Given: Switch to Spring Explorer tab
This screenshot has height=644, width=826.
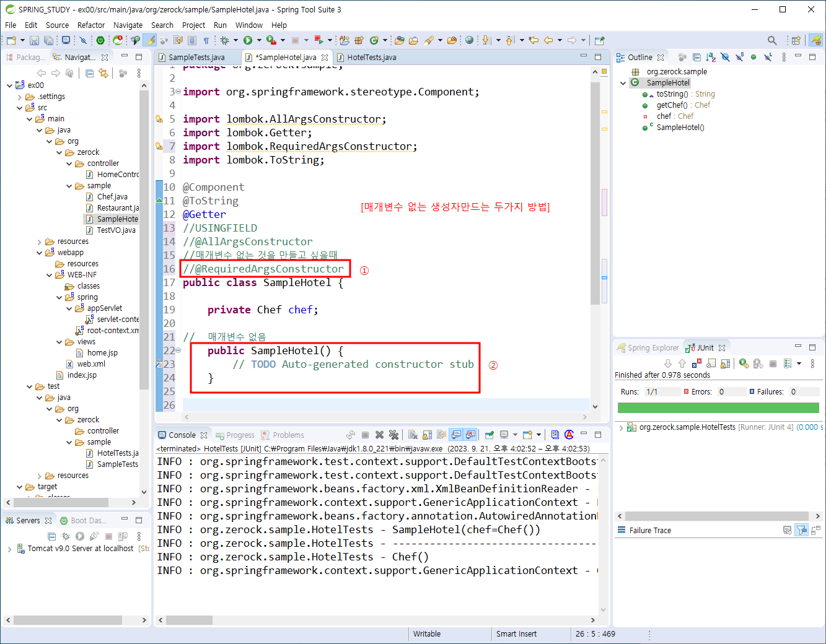Looking at the screenshot, I should (x=648, y=347).
